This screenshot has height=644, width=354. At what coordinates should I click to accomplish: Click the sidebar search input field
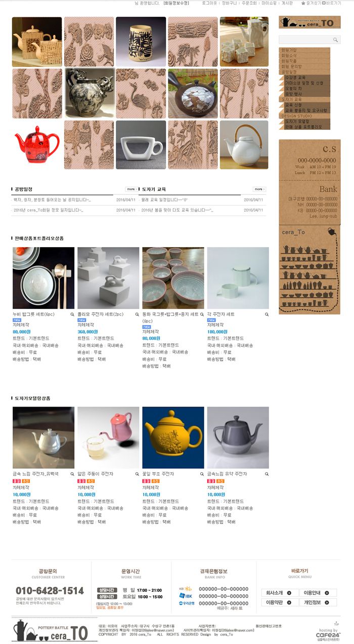pyautogui.click(x=305, y=39)
